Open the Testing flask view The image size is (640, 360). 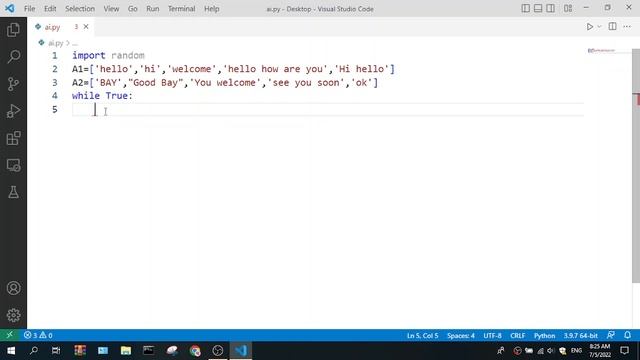click(x=13, y=192)
